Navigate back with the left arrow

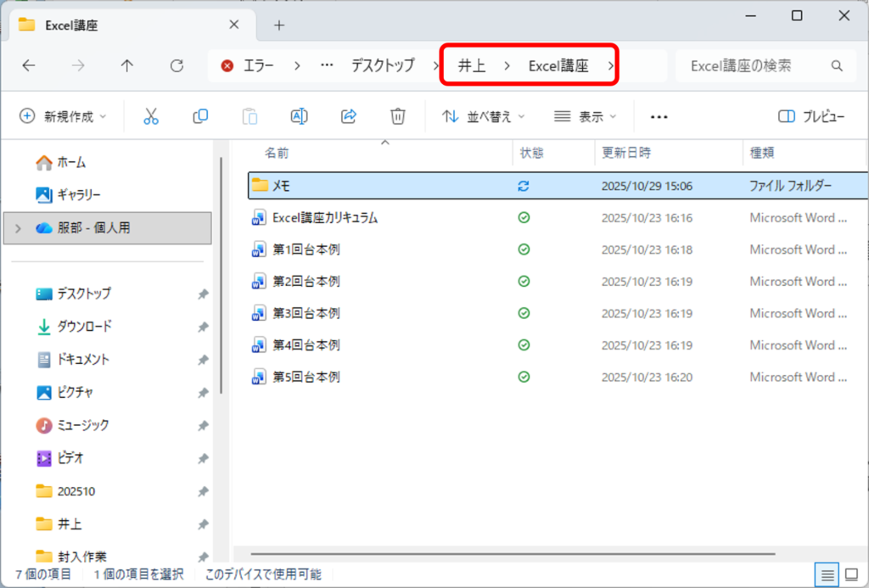click(x=29, y=65)
